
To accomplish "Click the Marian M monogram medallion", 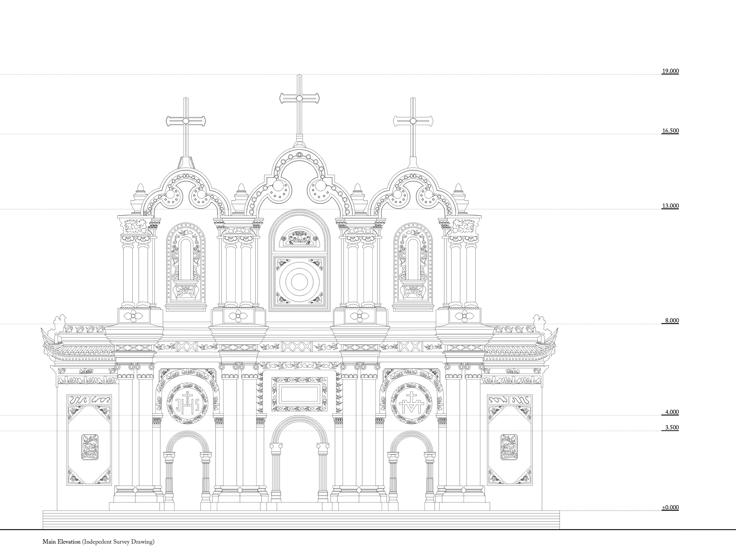I will pyautogui.click(x=411, y=403).
